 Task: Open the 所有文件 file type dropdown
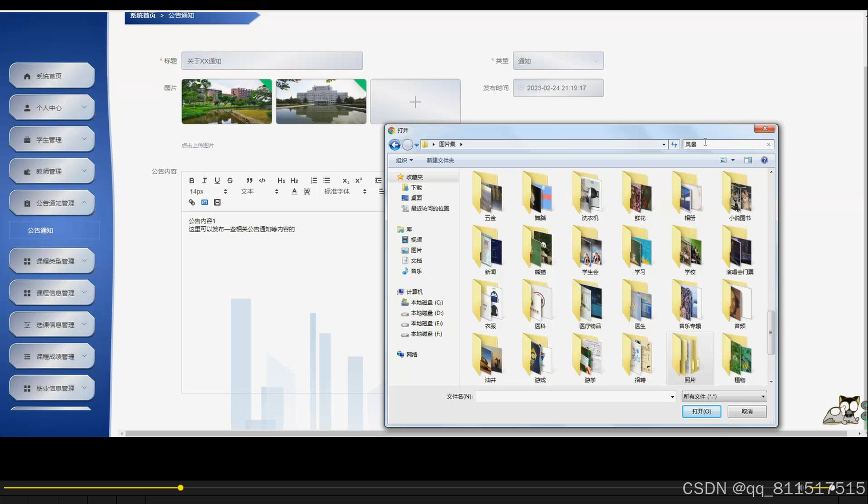(x=724, y=396)
